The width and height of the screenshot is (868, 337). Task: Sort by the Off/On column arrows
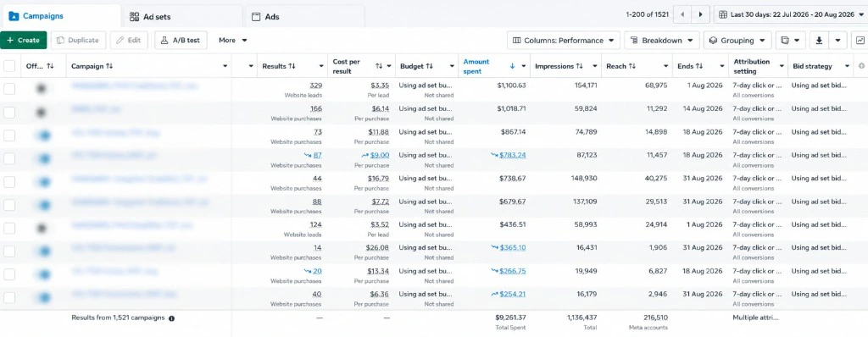click(x=50, y=66)
